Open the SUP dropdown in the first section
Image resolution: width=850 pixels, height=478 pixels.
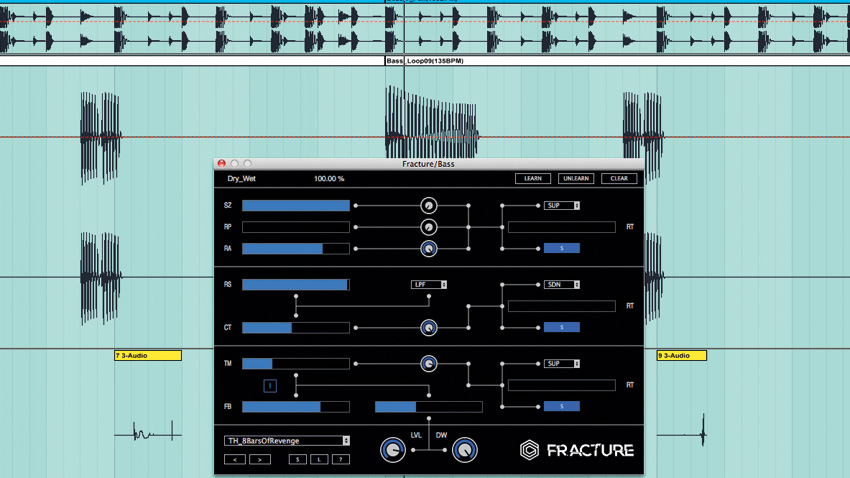[x=562, y=205]
